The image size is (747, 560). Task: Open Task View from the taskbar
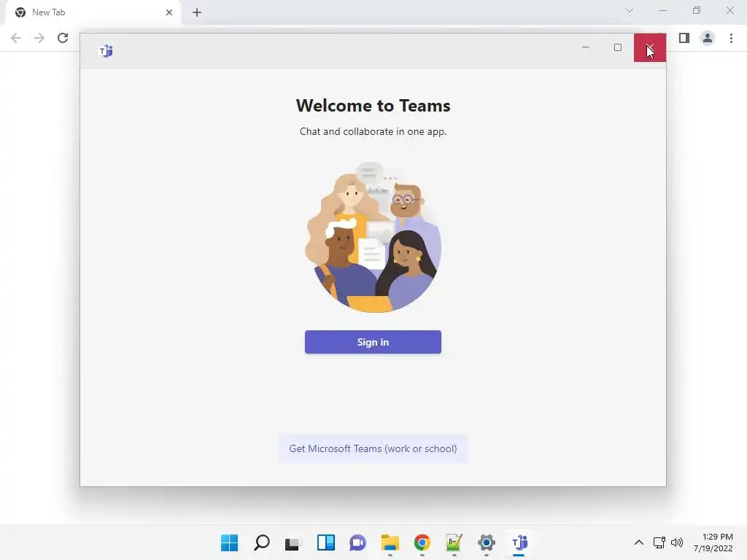point(293,542)
